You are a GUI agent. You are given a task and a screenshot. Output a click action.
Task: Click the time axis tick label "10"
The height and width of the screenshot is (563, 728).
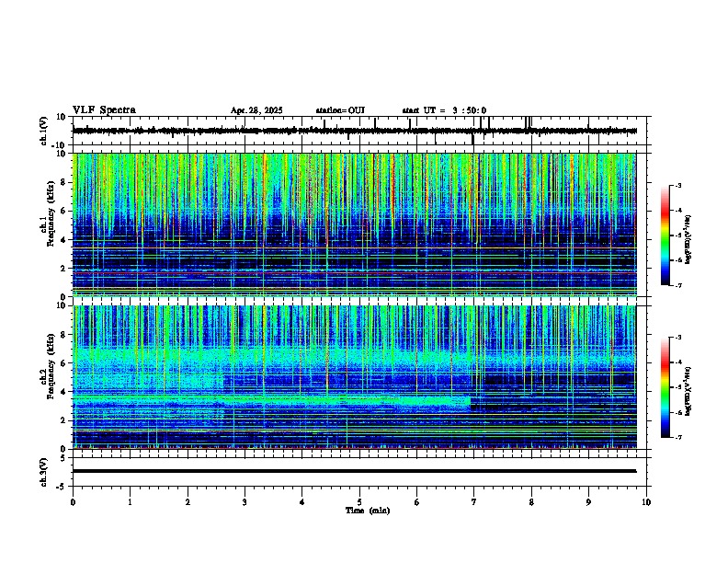(x=646, y=502)
